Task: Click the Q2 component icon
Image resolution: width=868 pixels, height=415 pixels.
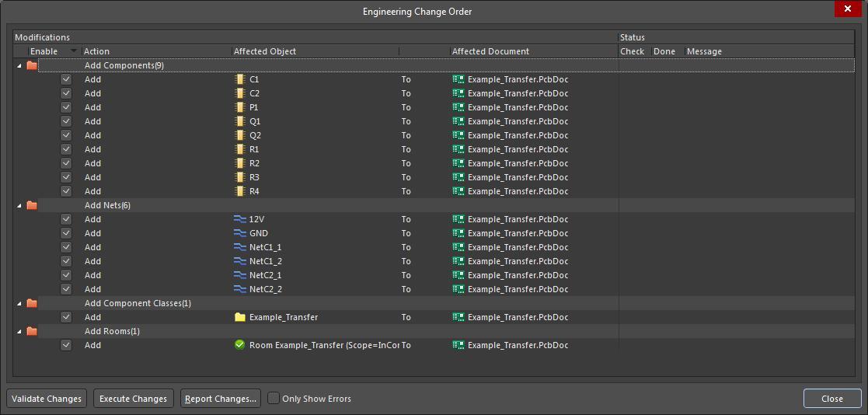Action: (x=239, y=135)
